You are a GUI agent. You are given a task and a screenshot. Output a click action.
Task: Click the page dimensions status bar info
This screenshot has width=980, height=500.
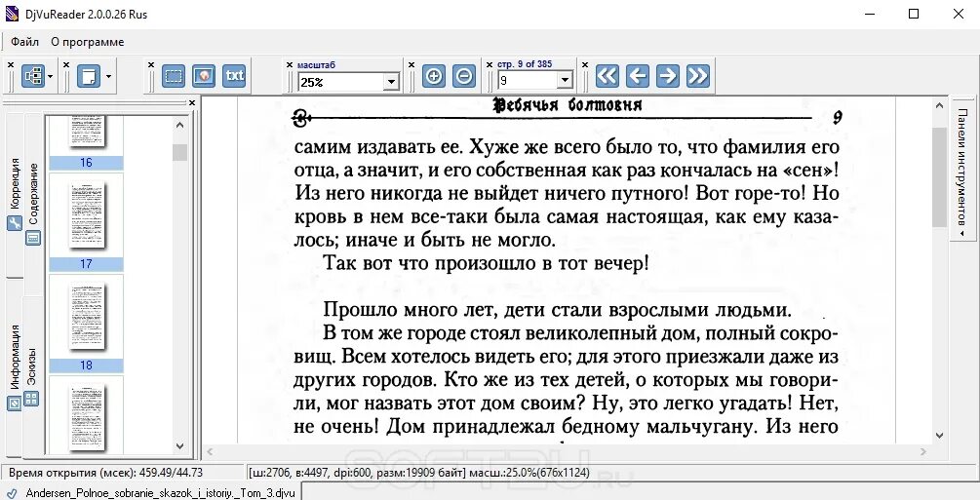click(418, 473)
